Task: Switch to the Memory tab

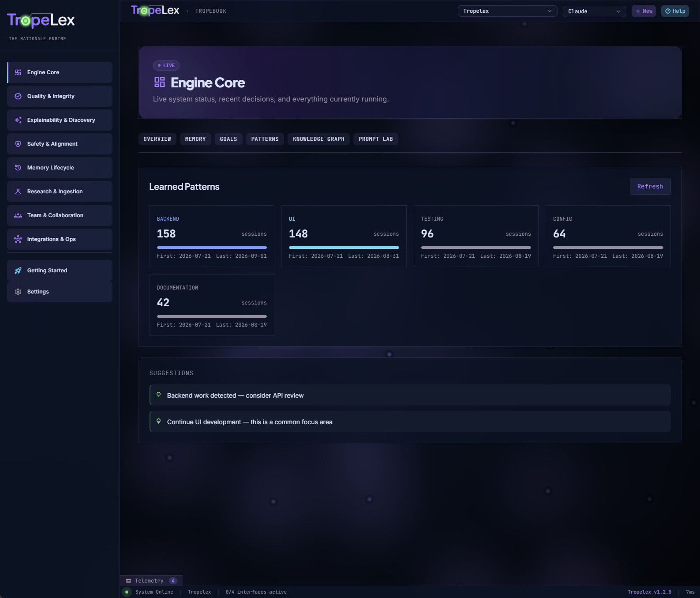Action: click(x=195, y=139)
